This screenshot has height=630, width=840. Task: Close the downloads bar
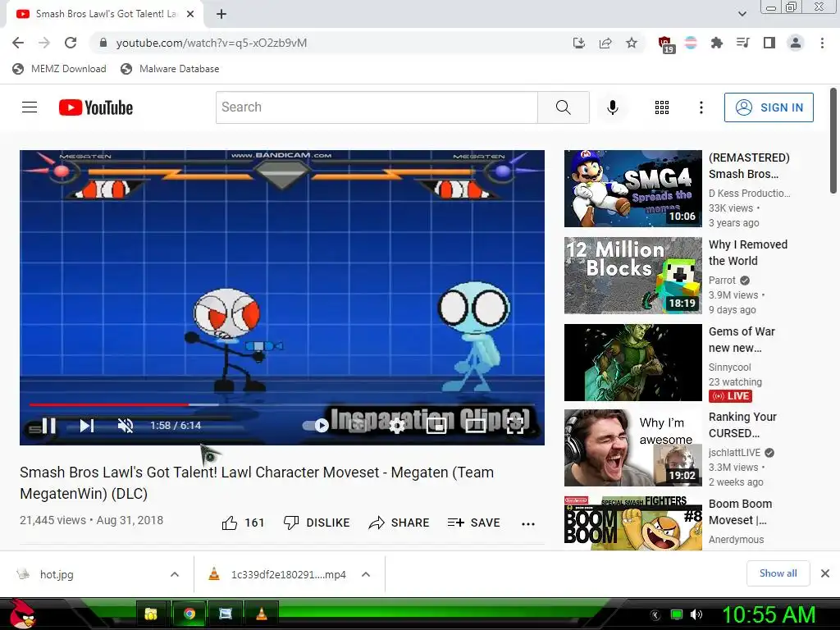[825, 573]
